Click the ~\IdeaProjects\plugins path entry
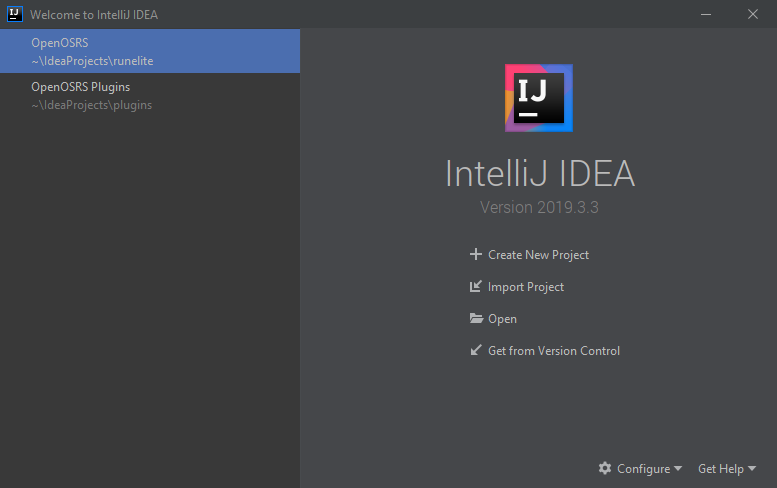777x488 pixels. pyautogui.click(x=92, y=105)
